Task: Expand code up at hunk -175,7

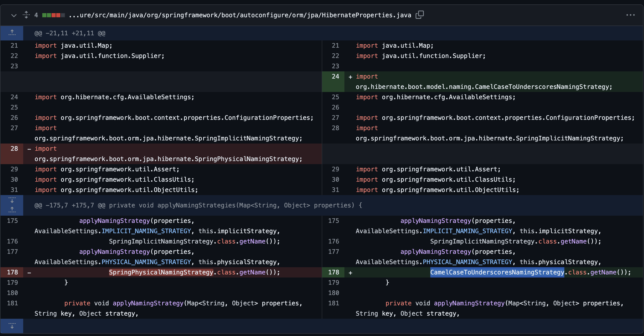Action: point(12,210)
